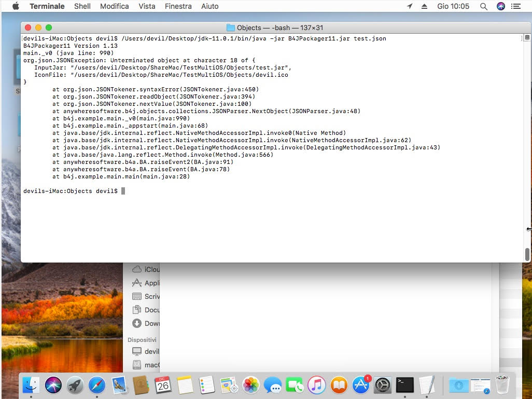Click Terminal vertical scrollbar thumb

click(x=527, y=254)
